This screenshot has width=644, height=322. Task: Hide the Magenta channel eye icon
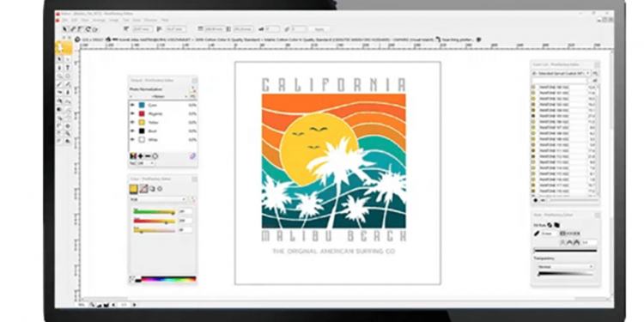click(132, 113)
